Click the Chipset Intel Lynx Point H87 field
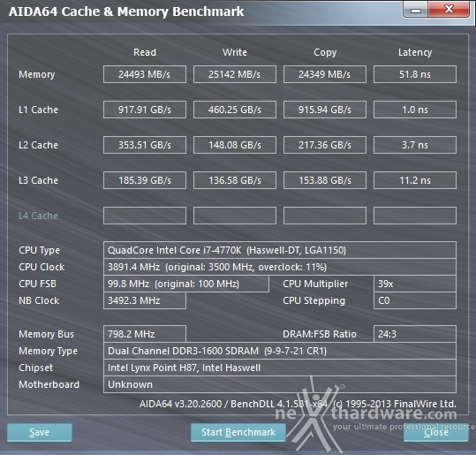 tap(280, 368)
